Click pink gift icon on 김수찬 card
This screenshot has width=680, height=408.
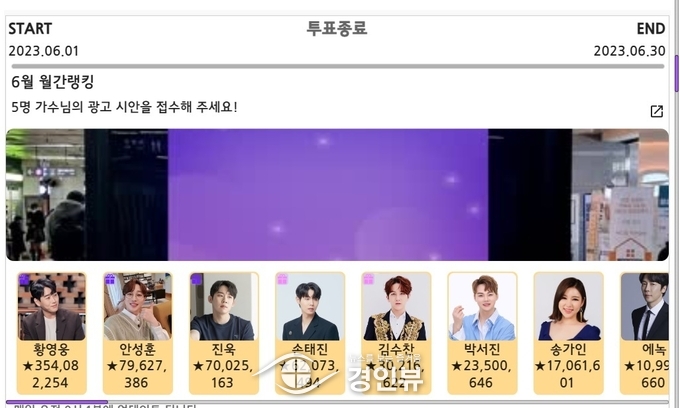click(x=369, y=279)
